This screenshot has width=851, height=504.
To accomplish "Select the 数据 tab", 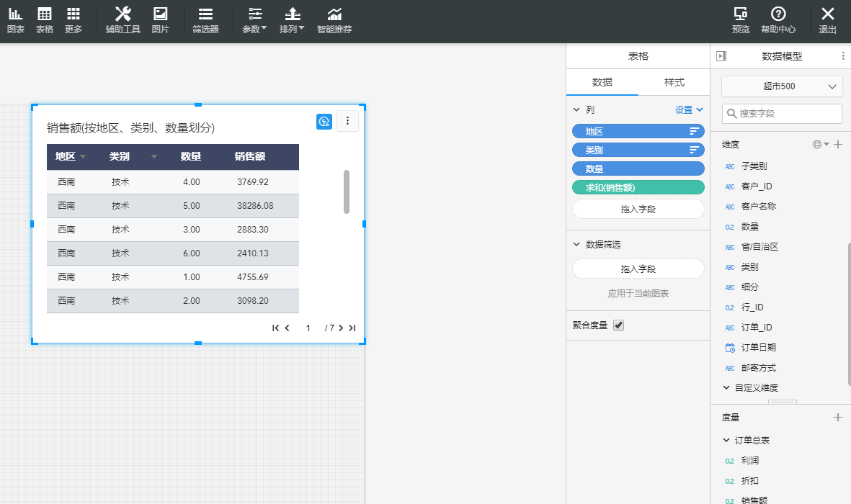I will pos(602,82).
